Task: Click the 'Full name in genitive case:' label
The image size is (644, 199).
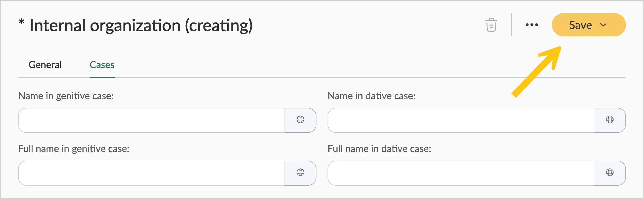Action: click(74, 149)
